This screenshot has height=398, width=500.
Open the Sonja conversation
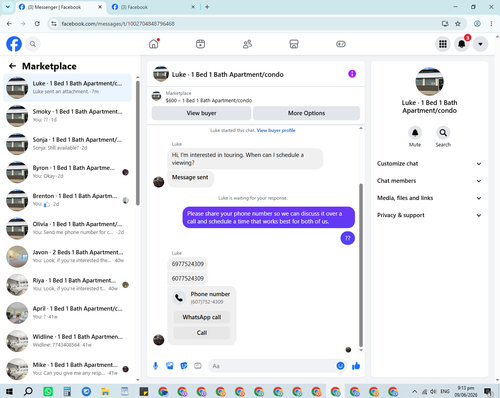click(x=68, y=144)
